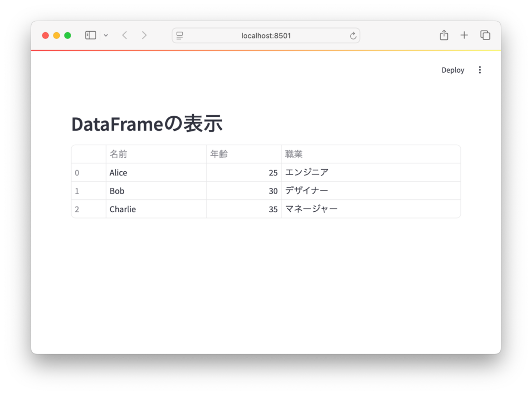This screenshot has width=532, height=395.
Task: Click row index 2 cell
Action: point(88,209)
